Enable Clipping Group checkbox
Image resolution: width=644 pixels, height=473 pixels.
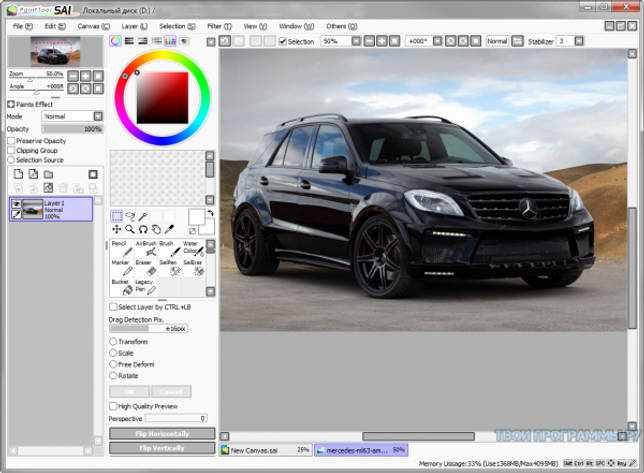click(x=11, y=151)
